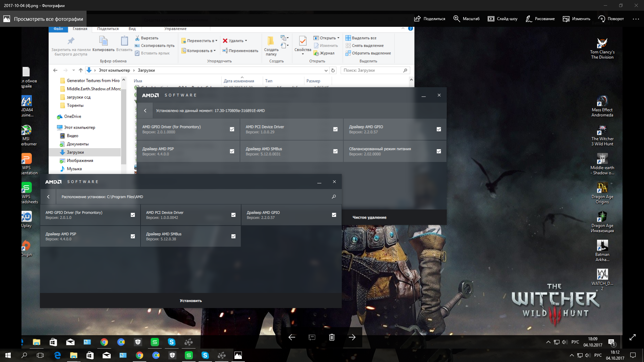The image size is (644, 362).
Task: Click the Rotate image icon
Action: point(602,19)
